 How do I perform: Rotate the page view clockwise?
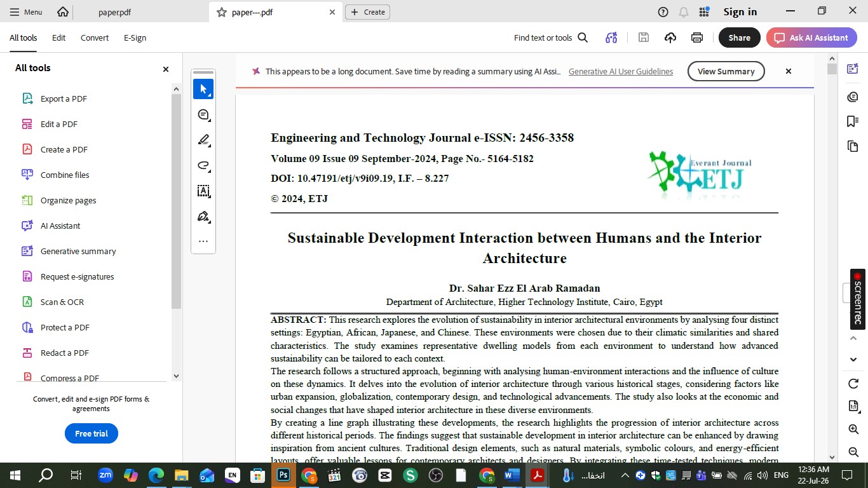pyautogui.click(x=853, y=383)
